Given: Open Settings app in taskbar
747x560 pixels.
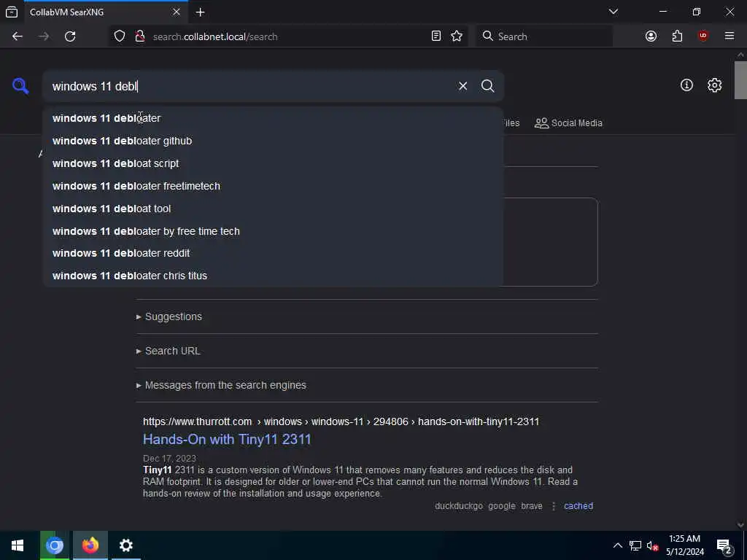Looking at the screenshot, I should (125, 545).
